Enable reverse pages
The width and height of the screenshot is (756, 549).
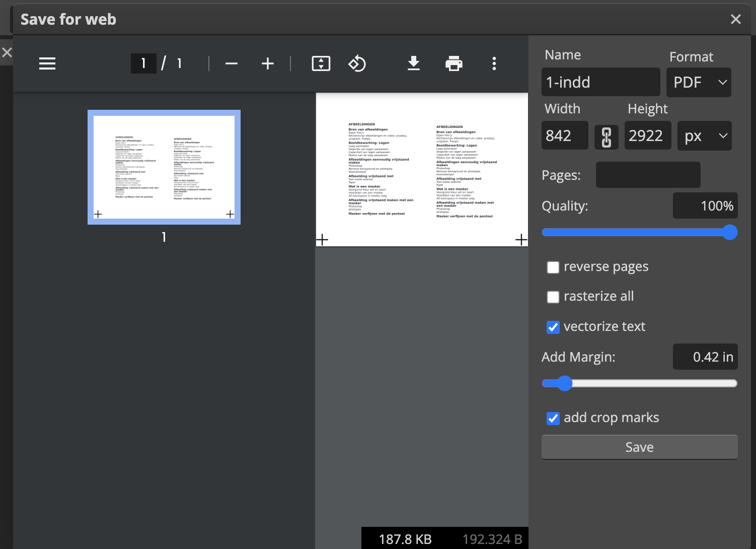[553, 267]
